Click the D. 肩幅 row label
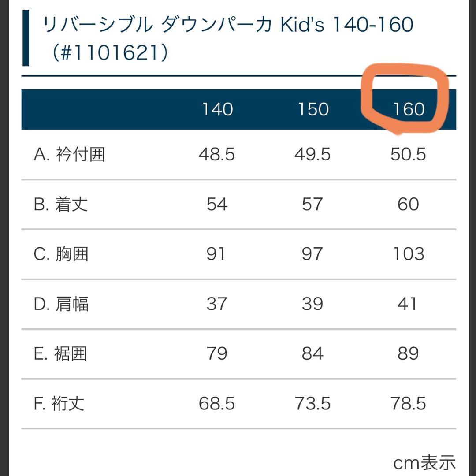Screen dimensions: 476x476 (x=61, y=304)
